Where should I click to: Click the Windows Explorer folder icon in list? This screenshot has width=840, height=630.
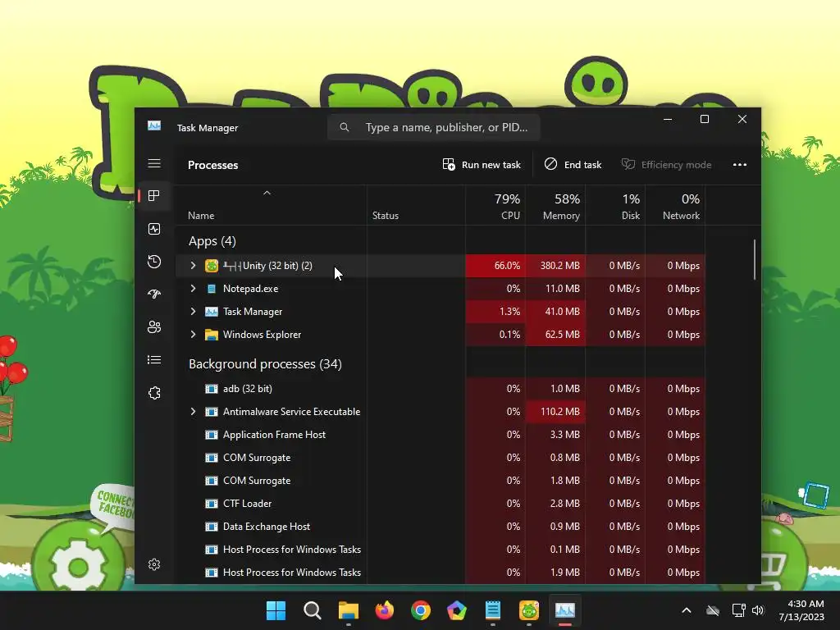point(212,335)
